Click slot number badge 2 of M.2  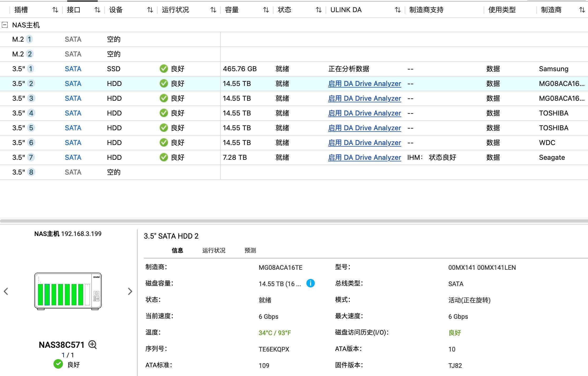pos(30,54)
